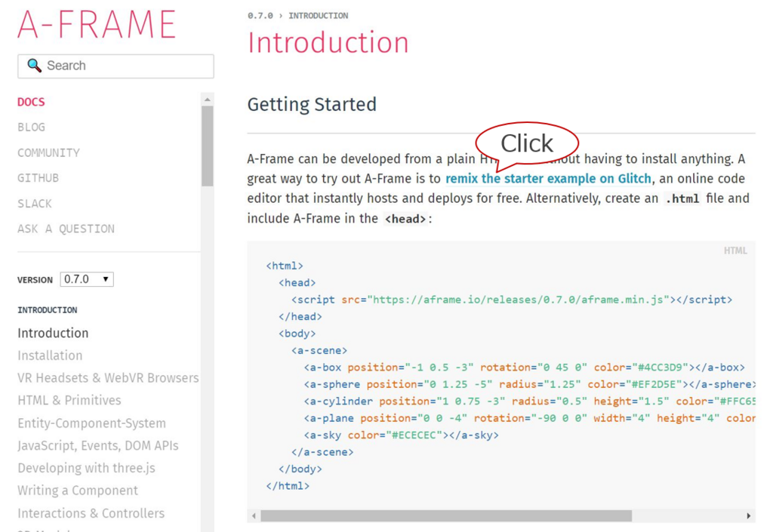Click the inline .html code text

682,198
